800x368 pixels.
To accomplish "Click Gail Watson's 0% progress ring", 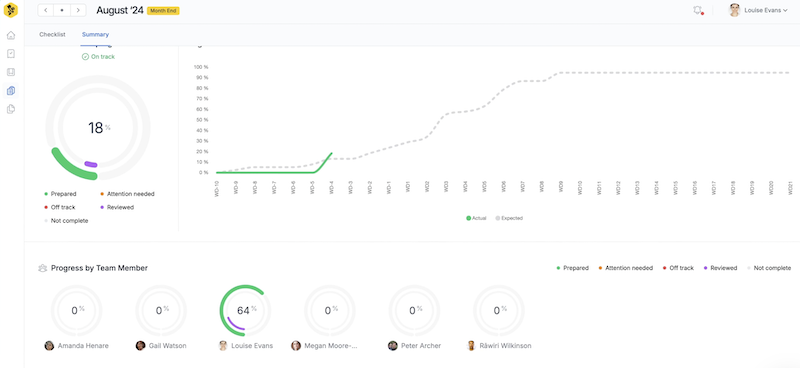I will tap(161, 310).
